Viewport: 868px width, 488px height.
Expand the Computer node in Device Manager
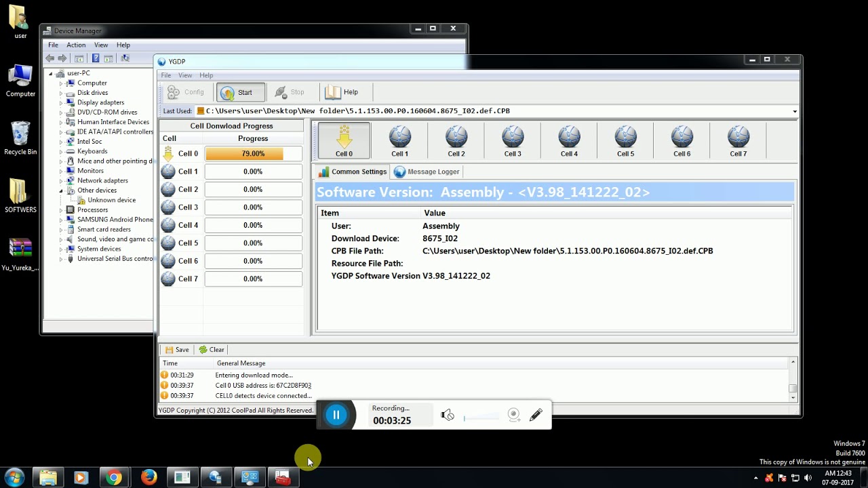click(x=61, y=83)
